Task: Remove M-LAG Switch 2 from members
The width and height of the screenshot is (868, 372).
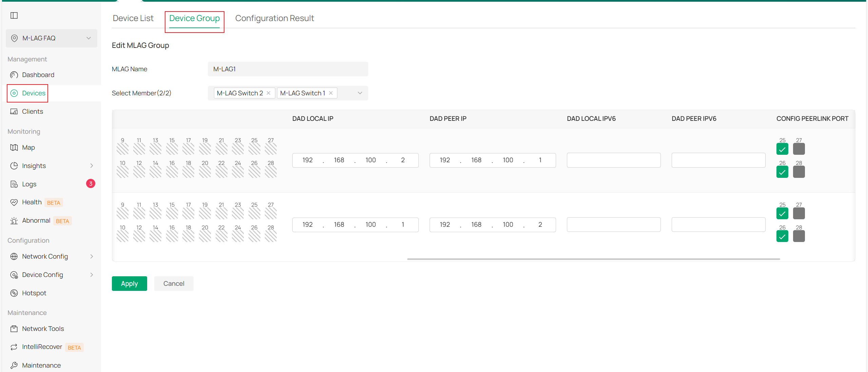Action: click(269, 93)
